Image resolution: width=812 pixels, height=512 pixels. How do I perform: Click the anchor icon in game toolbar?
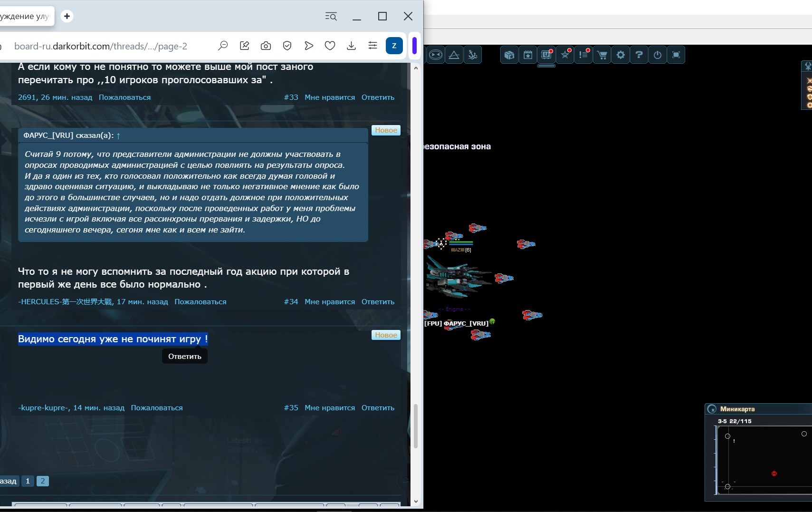pos(473,55)
